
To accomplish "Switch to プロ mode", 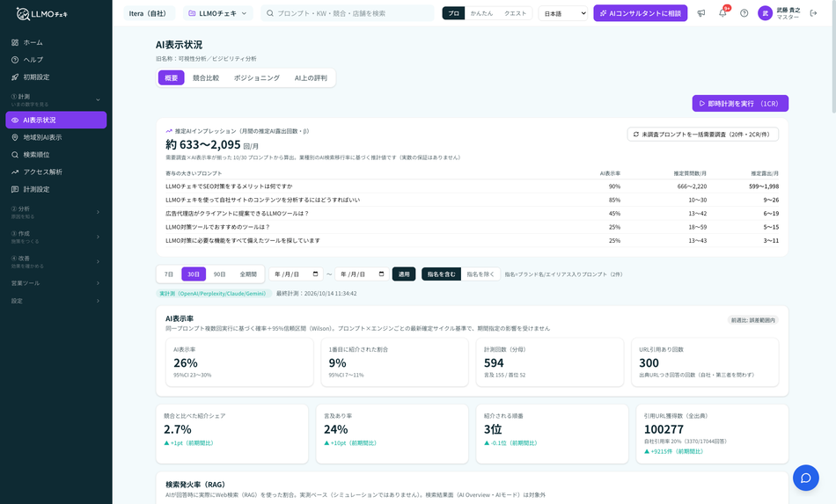I will click(x=454, y=13).
